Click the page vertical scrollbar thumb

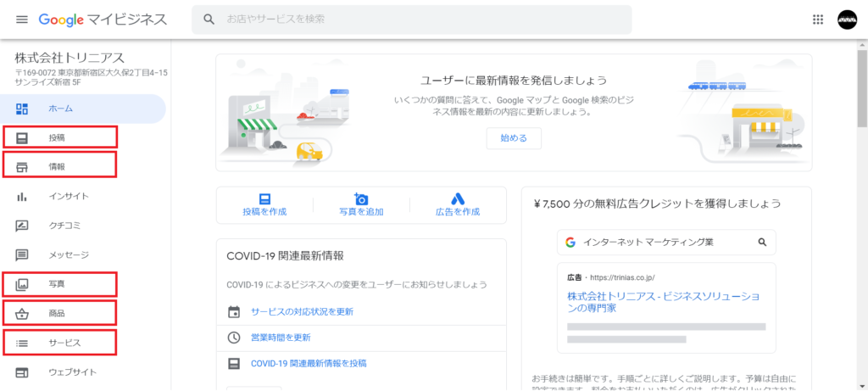862,88
